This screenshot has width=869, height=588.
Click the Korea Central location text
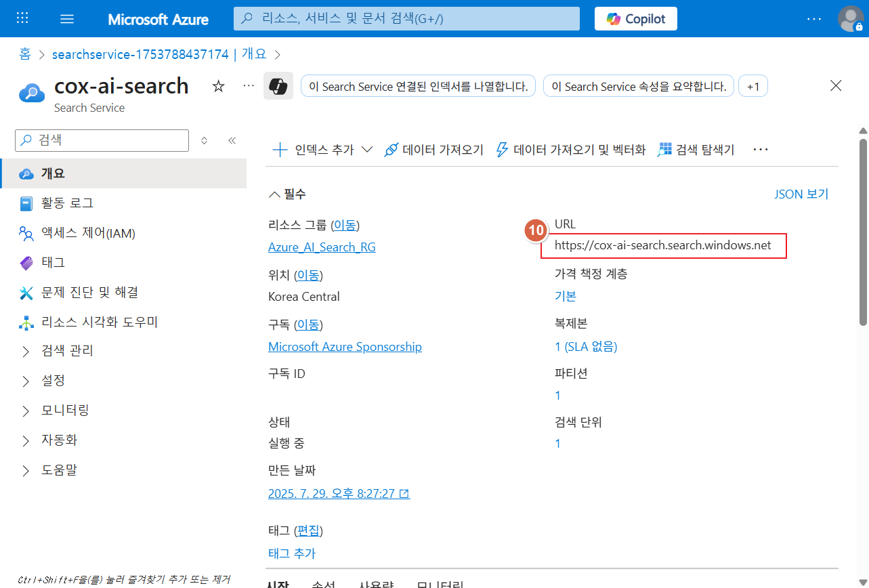pyautogui.click(x=304, y=297)
